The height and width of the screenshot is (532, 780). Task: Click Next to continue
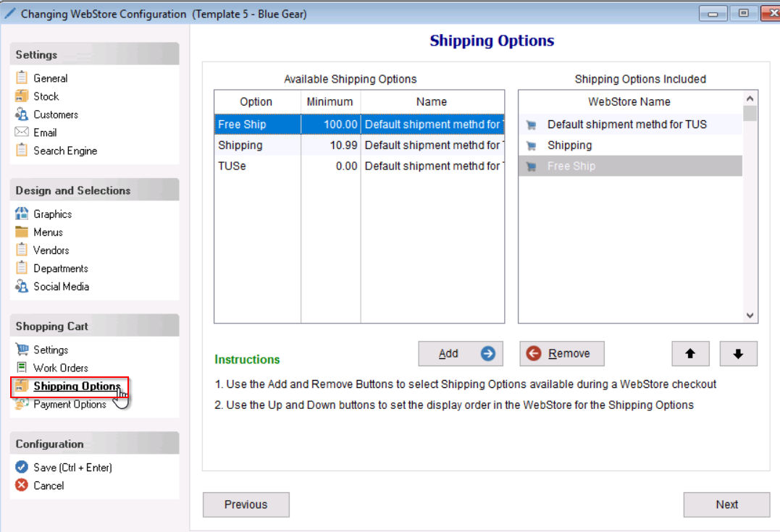pos(726,504)
